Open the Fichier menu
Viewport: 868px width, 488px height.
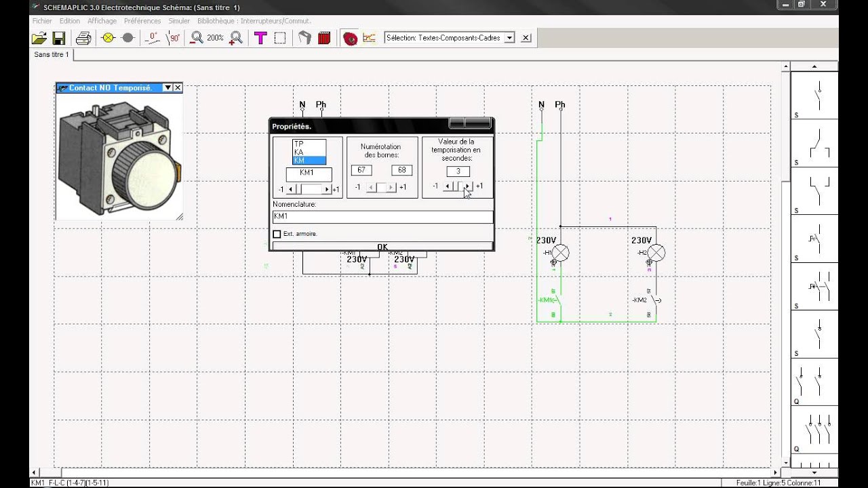[42, 21]
